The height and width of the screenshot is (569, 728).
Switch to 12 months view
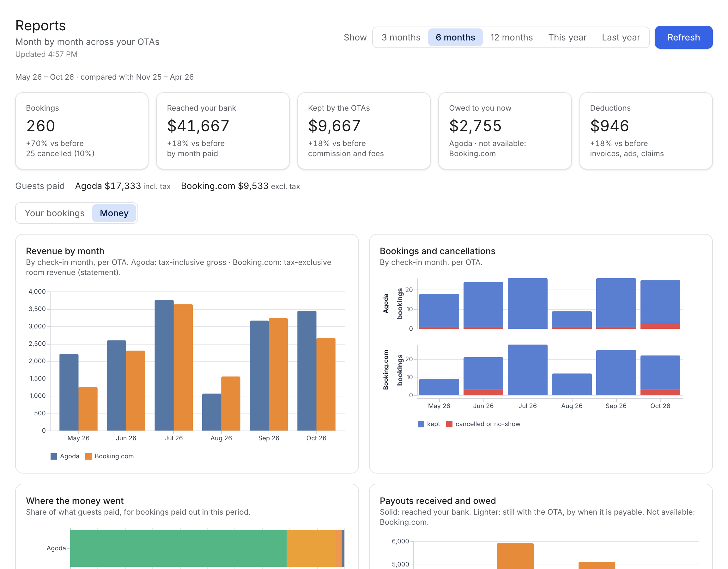point(511,37)
